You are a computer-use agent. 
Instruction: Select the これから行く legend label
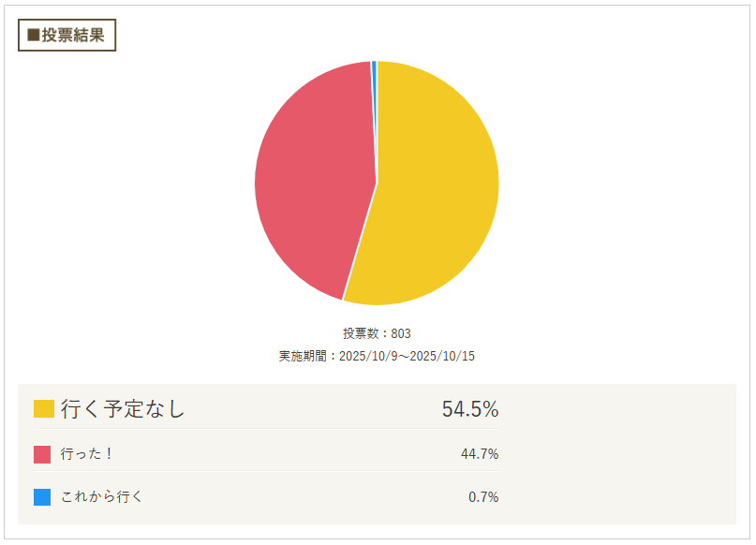pos(101,497)
